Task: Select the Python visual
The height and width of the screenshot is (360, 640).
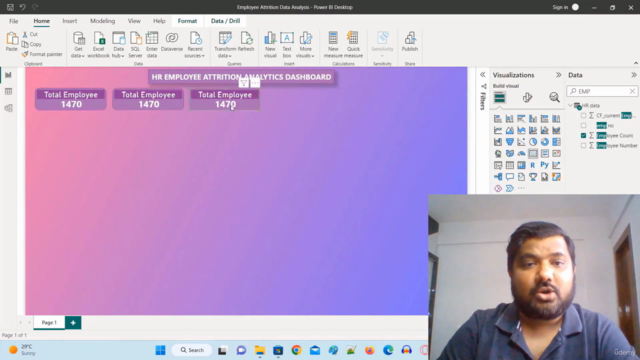Action: pos(544,165)
